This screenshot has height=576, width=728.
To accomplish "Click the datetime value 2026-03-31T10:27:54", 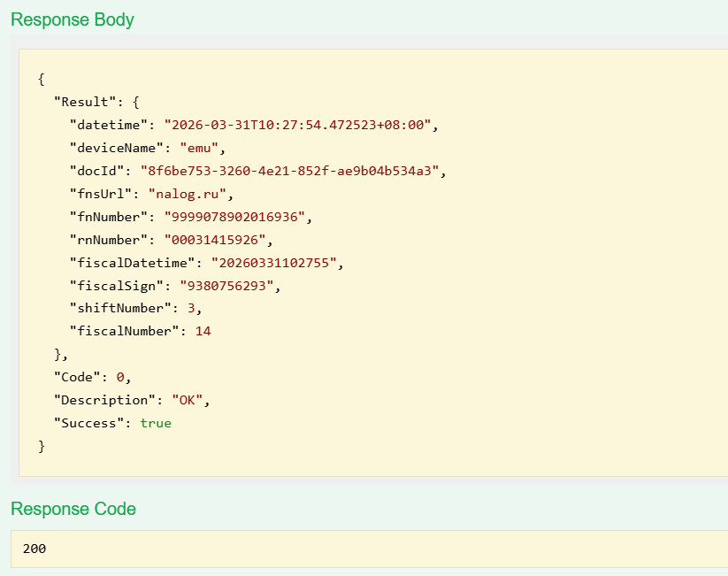I will tap(297, 125).
